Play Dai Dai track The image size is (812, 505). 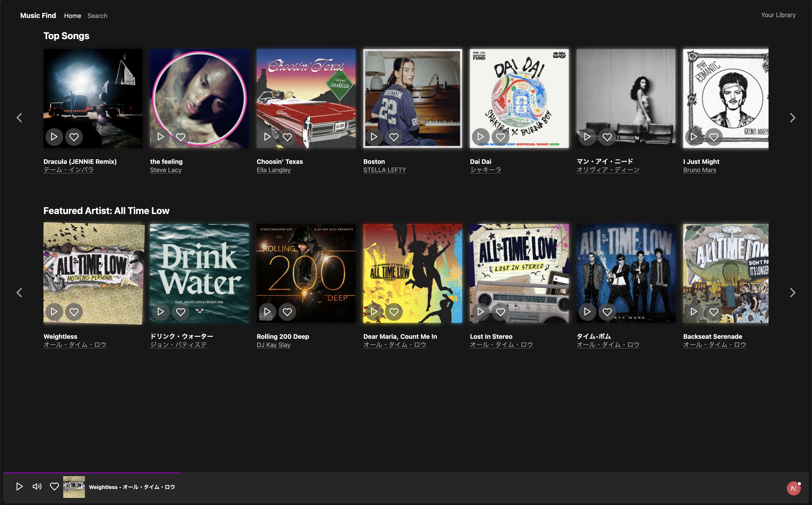click(481, 137)
